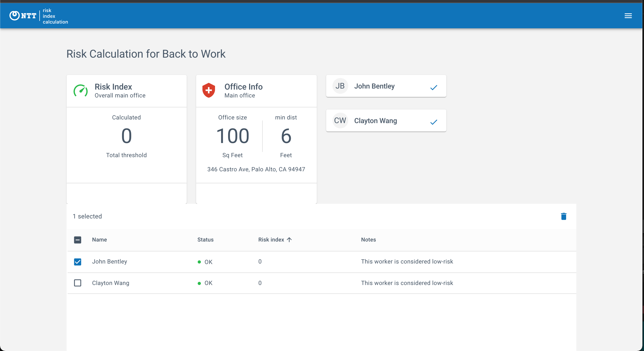Click the green risk gauge icon
Image resolution: width=644 pixels, height=351 pixels.
[x=80, y=91]
